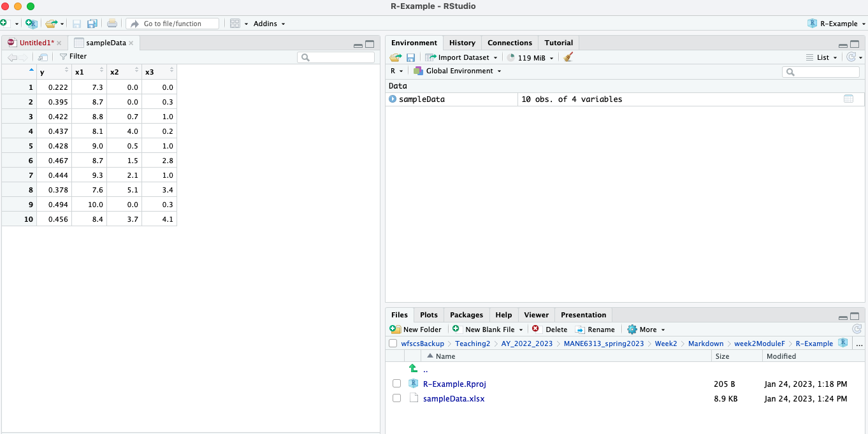868x434 pixels.
Task: Open the List view dropdown in Environment pane
Action: tap(822, 57)
